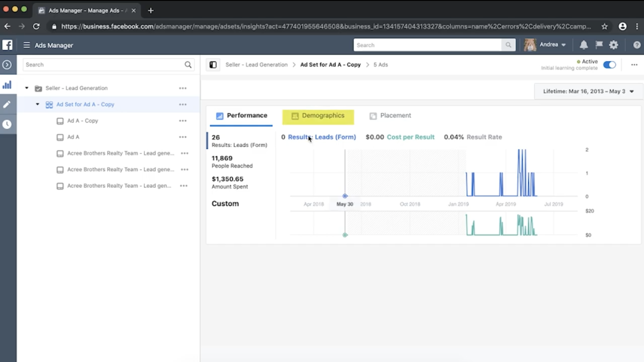The width and height of the screenshot is (644, 362).
Task: Toggle the Active switch off
Action: click(609, 65)
